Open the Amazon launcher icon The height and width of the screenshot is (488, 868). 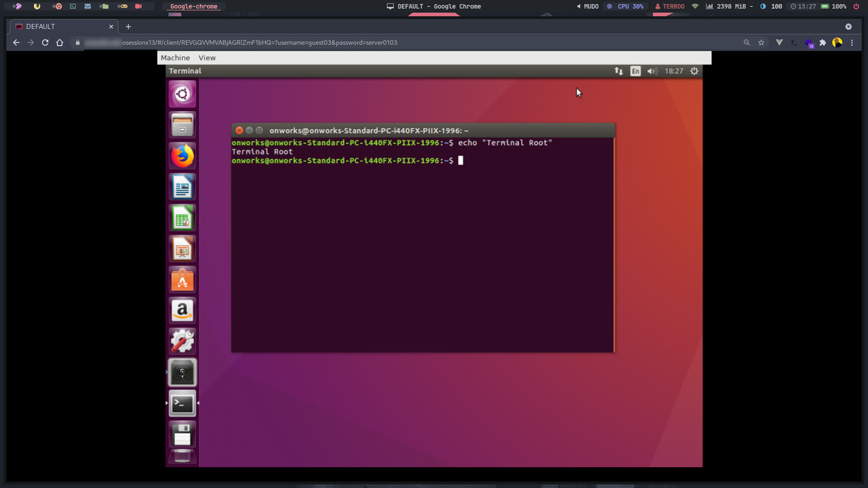[182, 310]
